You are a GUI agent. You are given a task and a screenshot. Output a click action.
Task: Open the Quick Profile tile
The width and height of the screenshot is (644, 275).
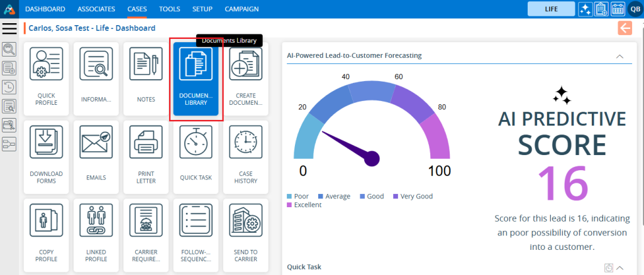47,79
